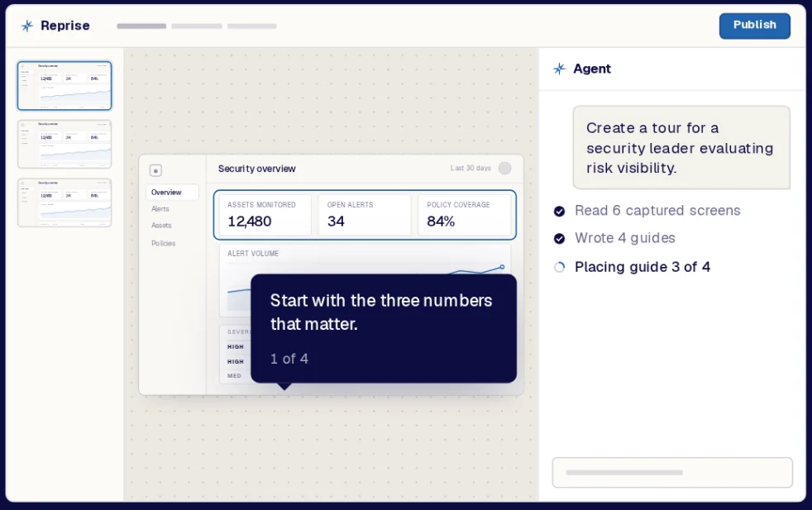Viewport: 812px width, 510px height.
Task: Select the first screen thumbnail
Action: (64, 85)
